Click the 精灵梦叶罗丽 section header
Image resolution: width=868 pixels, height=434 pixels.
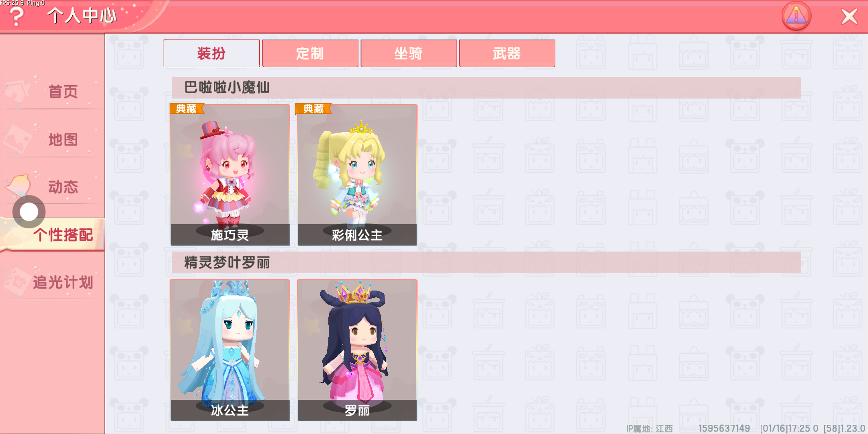(486, 262)
